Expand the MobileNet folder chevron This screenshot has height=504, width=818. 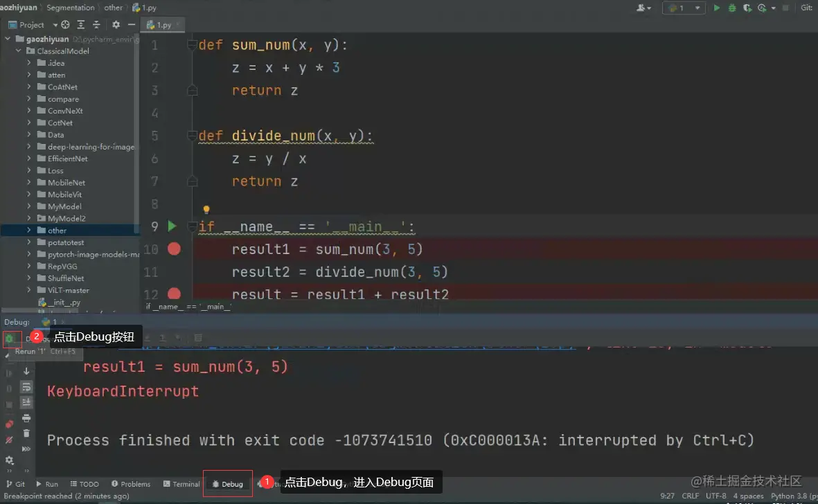pos(28,182)
